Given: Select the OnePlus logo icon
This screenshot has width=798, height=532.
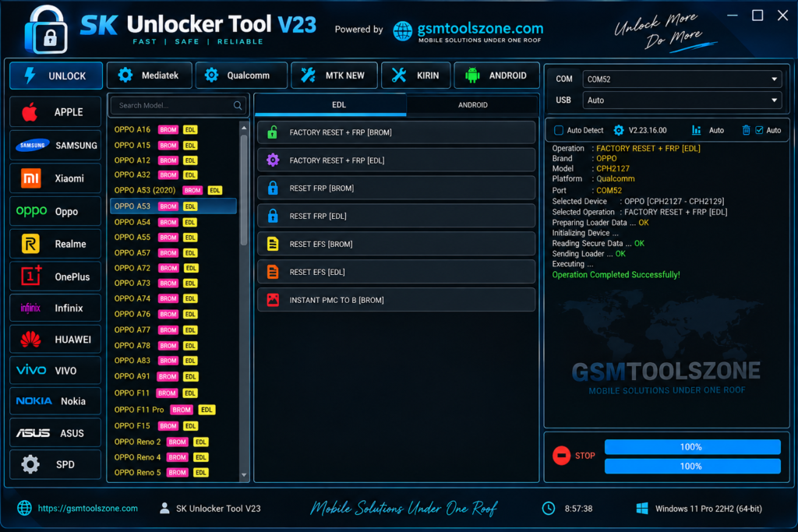Looking at the screenshot, I should pyautogui.click(x=31, y=277).
